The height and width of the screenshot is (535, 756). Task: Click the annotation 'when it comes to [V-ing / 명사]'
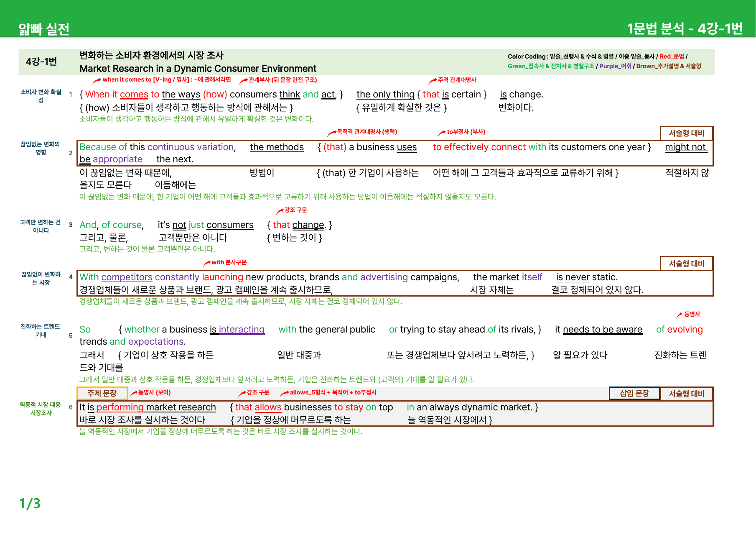click(x=146, y=79)
